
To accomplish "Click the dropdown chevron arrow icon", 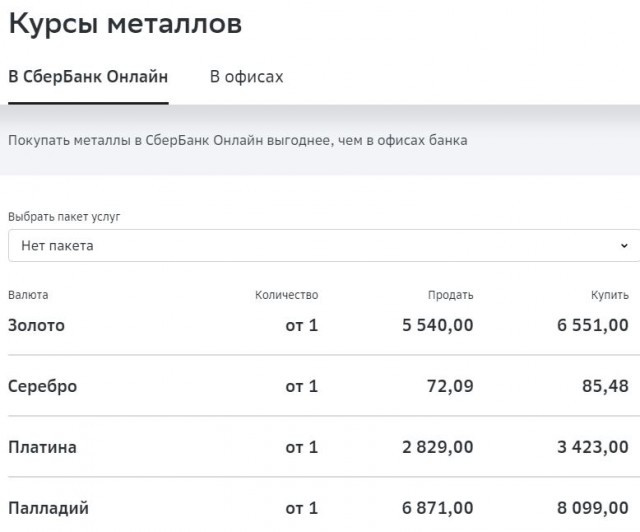I will pyautogui.click(x=624, y=246).
